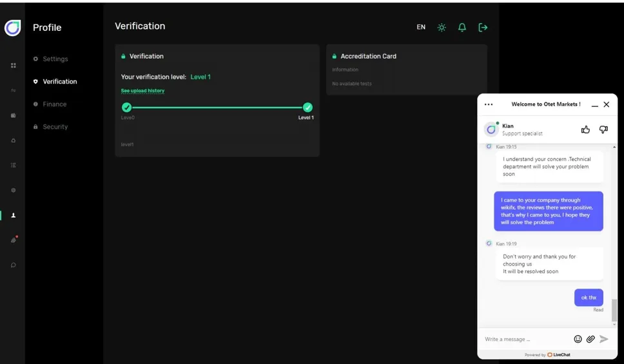Click the chat scrollbar up arrow
Image resolution: width=624 pixels, height=364 pixels.
pos(614,147)
